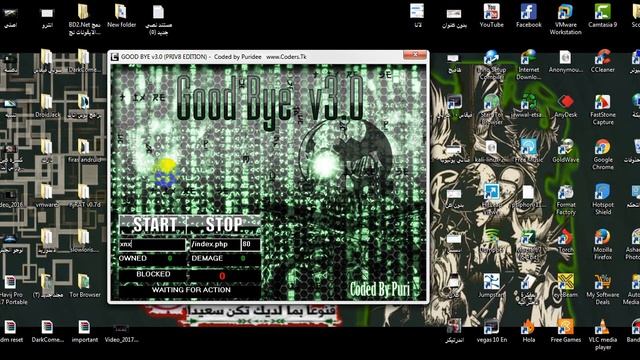This screenshot has height=360, width=640.
Task: Launch FastStone Capture icon
Action: 603,109
